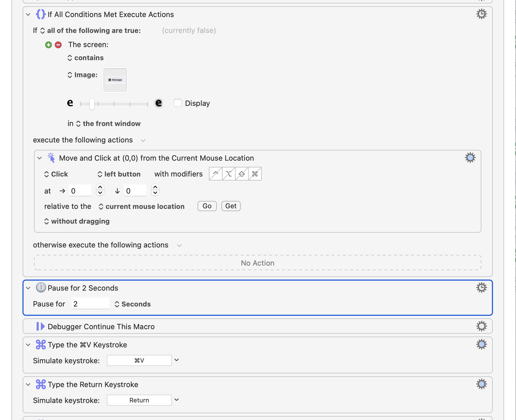Open gear menu for If All Conditions action
This screenshot has width=516, height=420.
[481, 14]
